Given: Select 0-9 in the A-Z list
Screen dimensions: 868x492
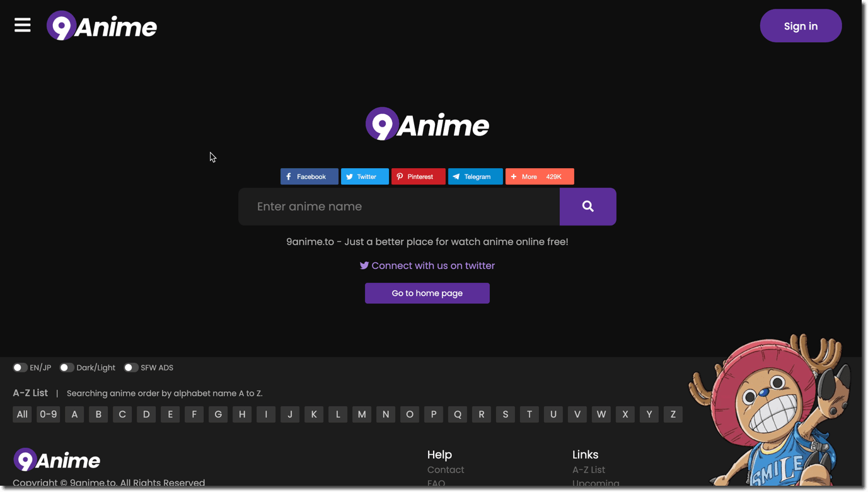Looking at the screenshot, I should [x=48, y=415].
